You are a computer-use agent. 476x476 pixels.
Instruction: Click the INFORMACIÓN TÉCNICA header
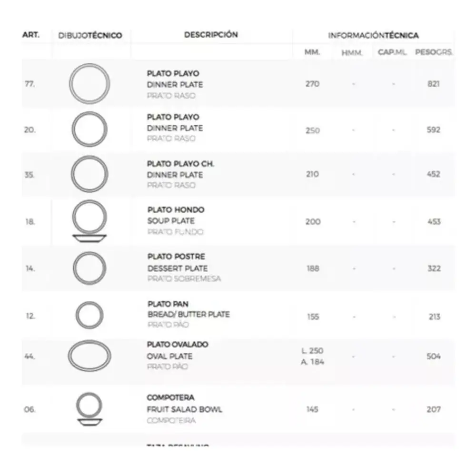(373, 36)
